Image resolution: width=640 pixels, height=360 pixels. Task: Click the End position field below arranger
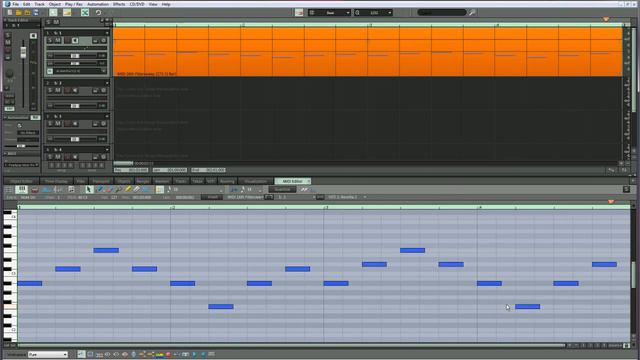tap(208, 170)
